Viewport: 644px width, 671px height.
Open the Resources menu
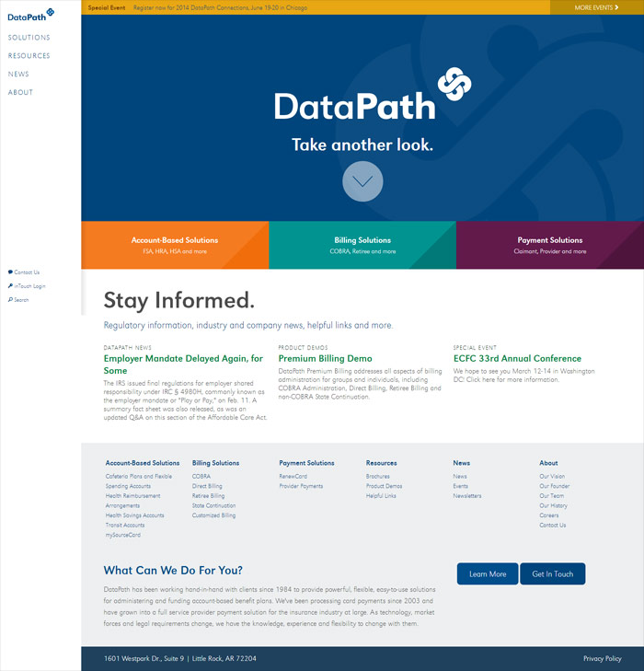[29, 55]
